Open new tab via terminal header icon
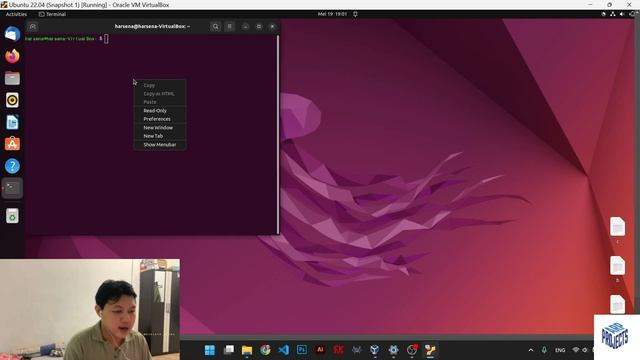 [33, 27]
